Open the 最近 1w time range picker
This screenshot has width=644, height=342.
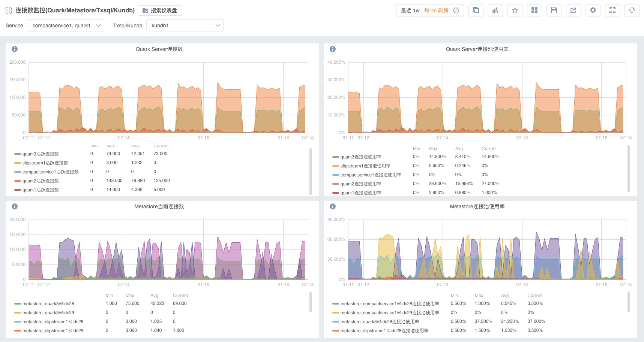[410, 10]
